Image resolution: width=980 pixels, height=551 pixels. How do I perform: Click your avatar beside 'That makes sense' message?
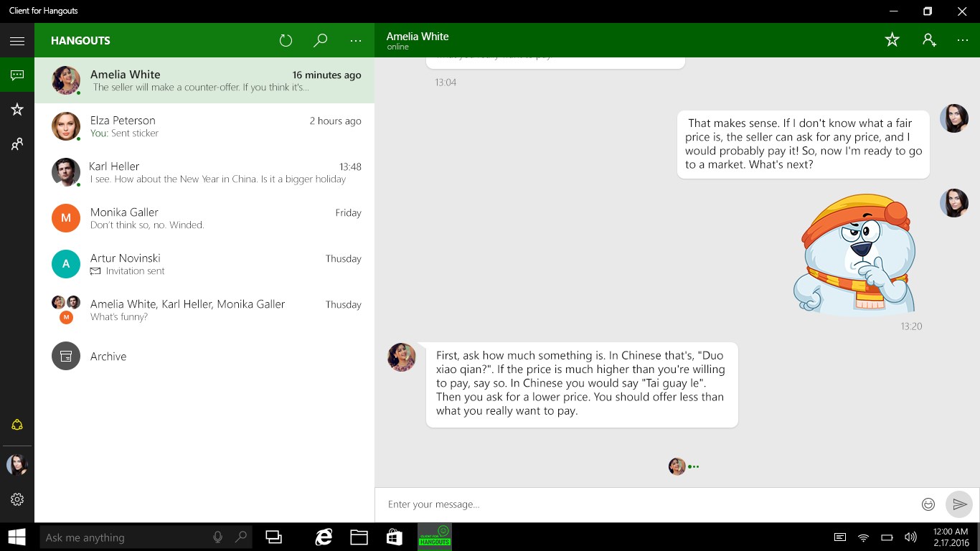click(954, 118)
